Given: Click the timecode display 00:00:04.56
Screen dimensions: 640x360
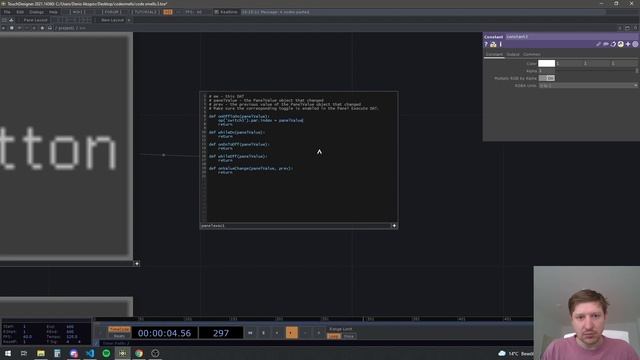Looking at the screenshot, I should click(164, 333).
